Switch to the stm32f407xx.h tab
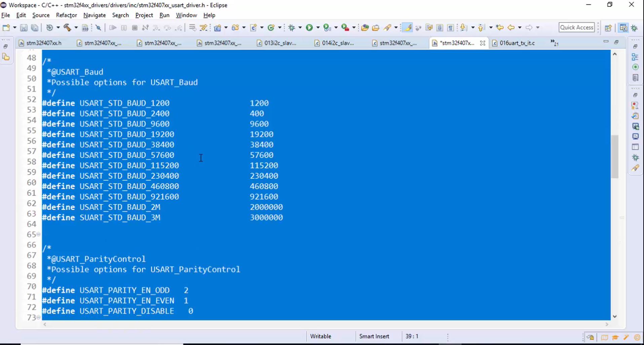The width and height of the screenshot is (644, 345). click(x=41, y=43)
